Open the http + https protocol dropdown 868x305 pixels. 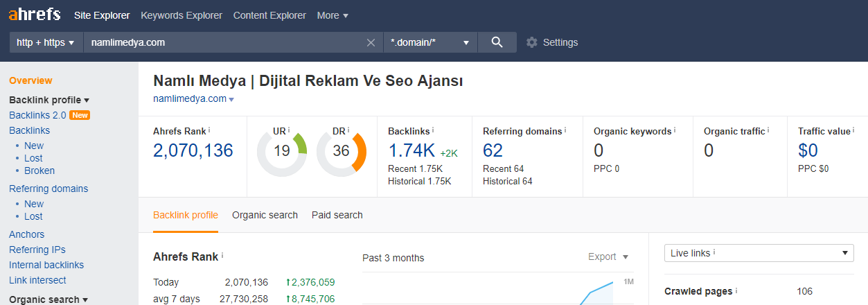click(x=46, y=42)
